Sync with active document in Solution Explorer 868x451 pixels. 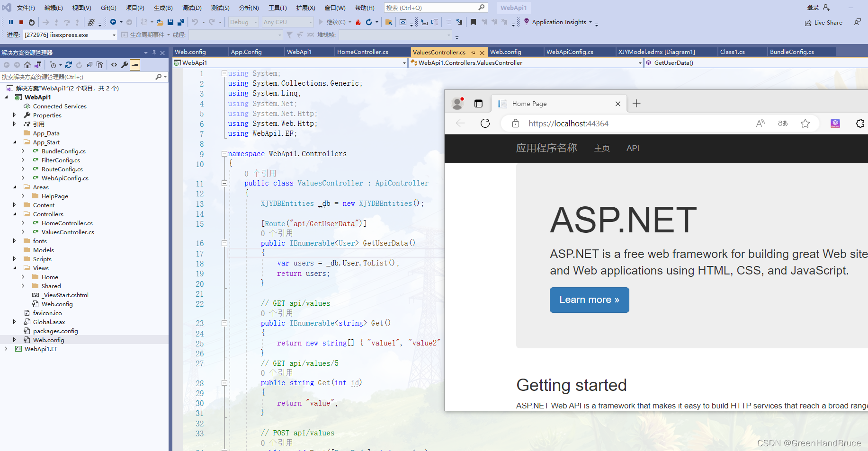click(69, 65)
